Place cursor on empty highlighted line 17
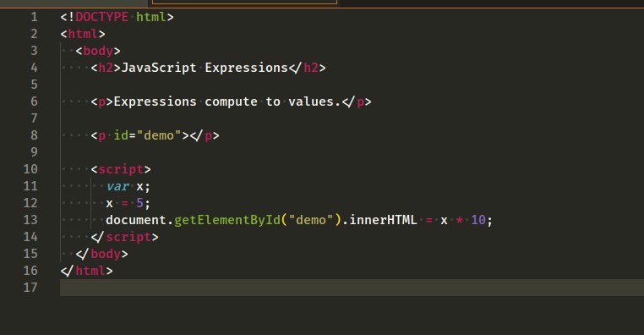The image size is (644, 335). (x=352, y=288)
